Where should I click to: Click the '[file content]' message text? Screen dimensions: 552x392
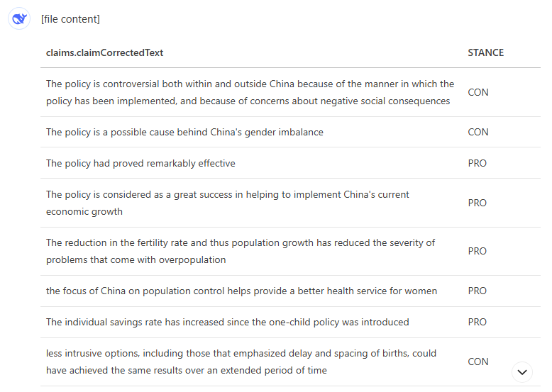(x=70, y=19)
